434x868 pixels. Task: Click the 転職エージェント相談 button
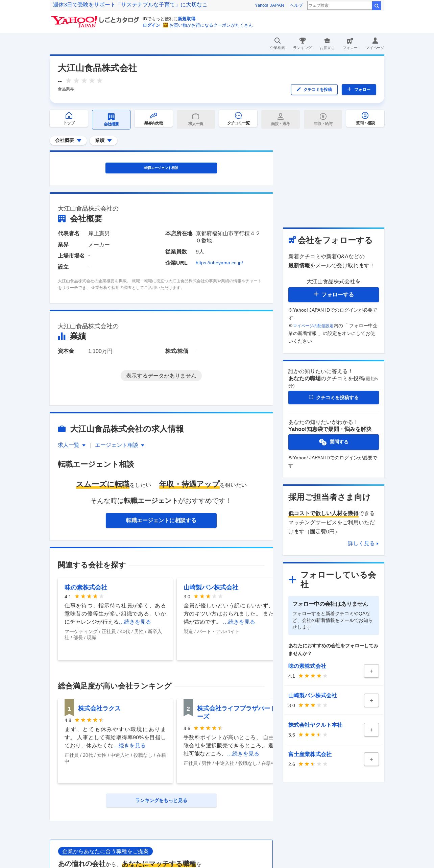pos(161,168)
